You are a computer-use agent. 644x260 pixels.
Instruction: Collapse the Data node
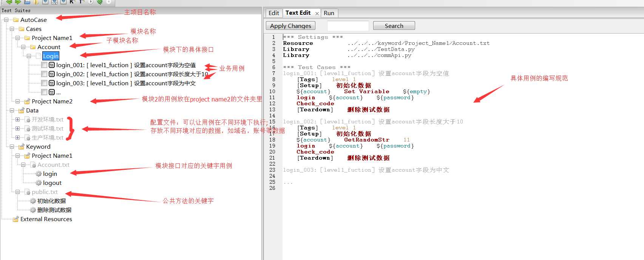12,110
